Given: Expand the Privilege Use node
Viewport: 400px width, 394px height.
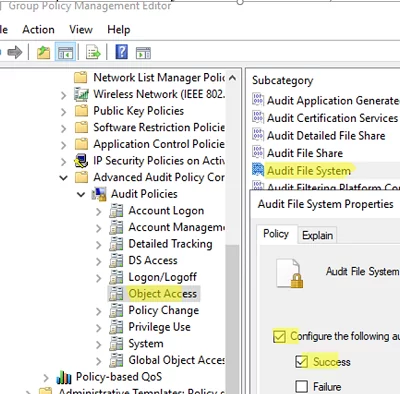Looking at the screenshot, I should [98, 328].
